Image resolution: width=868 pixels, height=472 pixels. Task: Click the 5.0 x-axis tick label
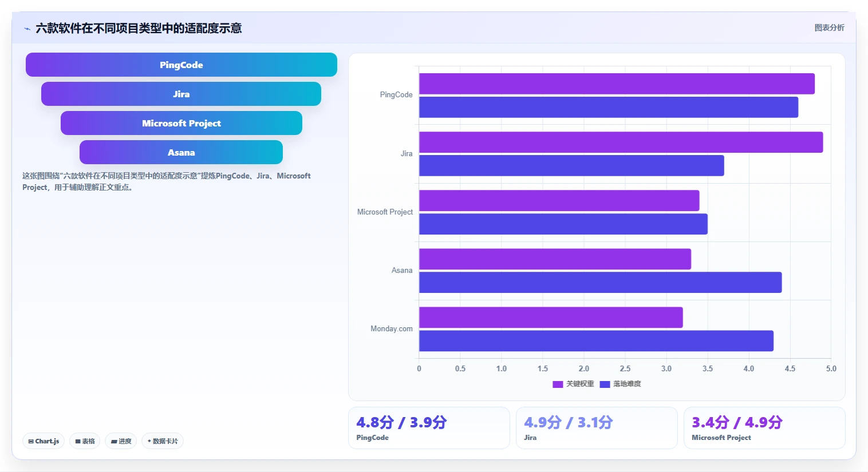(x=831, y=368)
